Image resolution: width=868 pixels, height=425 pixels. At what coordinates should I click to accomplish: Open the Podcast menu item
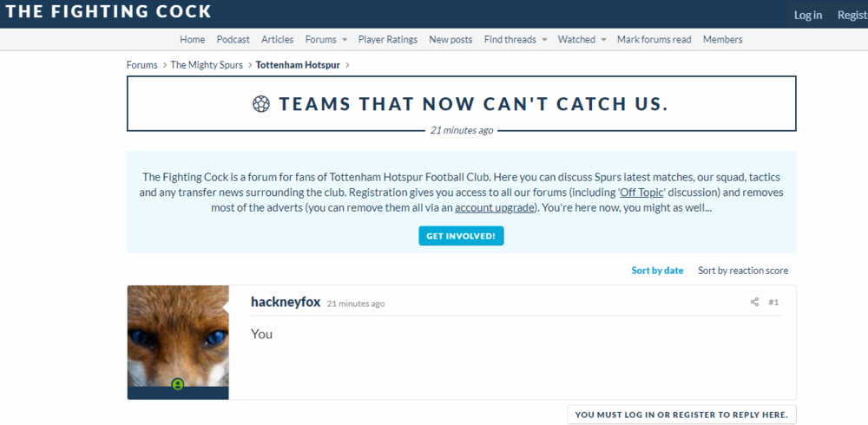click(233, 39)
